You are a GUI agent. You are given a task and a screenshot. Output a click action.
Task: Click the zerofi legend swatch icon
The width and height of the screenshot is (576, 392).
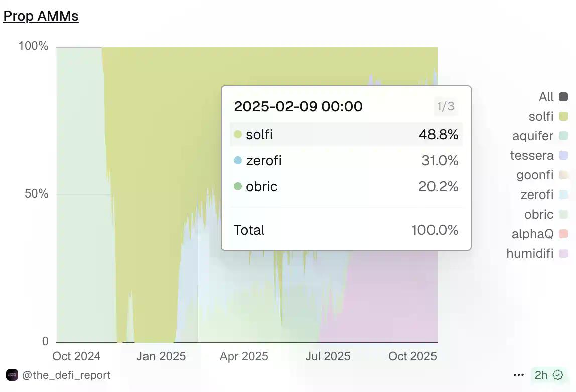tap(563, 194)
